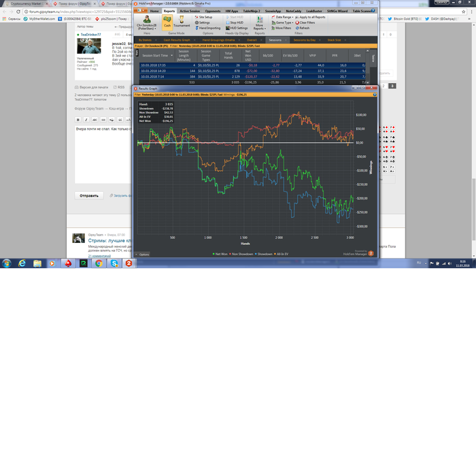Click the vertical Table side tab
Image resolution: width=476 pixels, height=454 pixels.
point(373,59)
